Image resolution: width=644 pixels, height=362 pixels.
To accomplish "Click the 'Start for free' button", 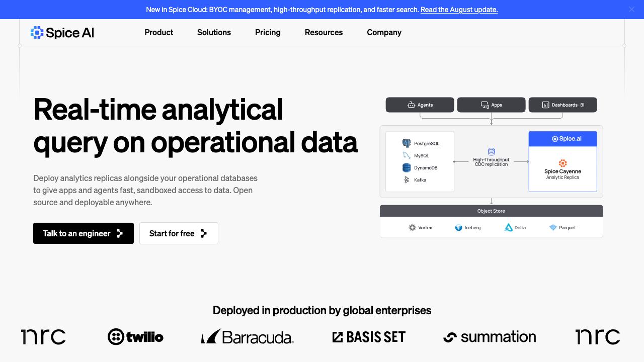I will pyautogui.click(x=179, y=233).
